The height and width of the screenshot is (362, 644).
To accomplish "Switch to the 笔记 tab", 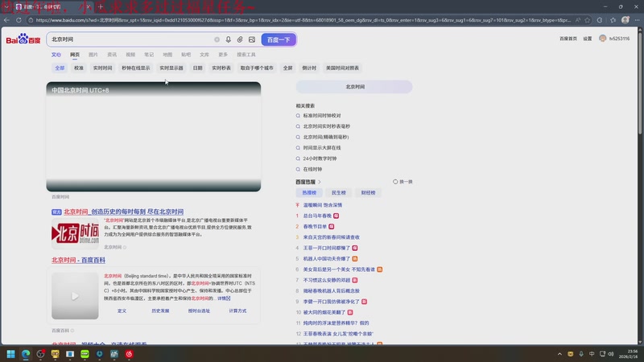I will tap(149, 55).
